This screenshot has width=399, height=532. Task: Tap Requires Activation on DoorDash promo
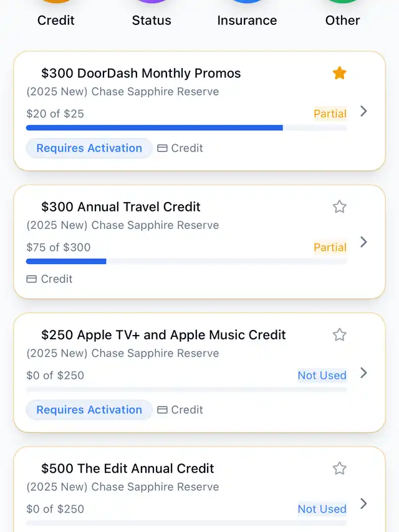click(89, 148)
